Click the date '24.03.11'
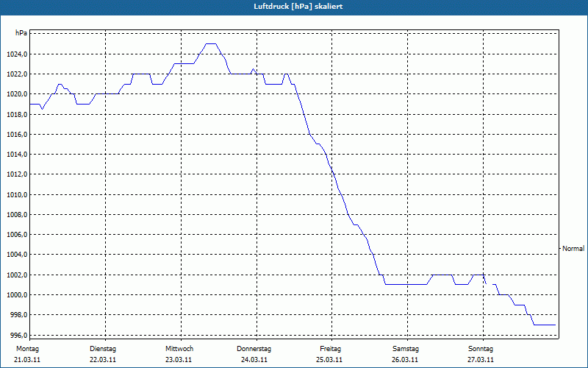 tap(254, 360)
